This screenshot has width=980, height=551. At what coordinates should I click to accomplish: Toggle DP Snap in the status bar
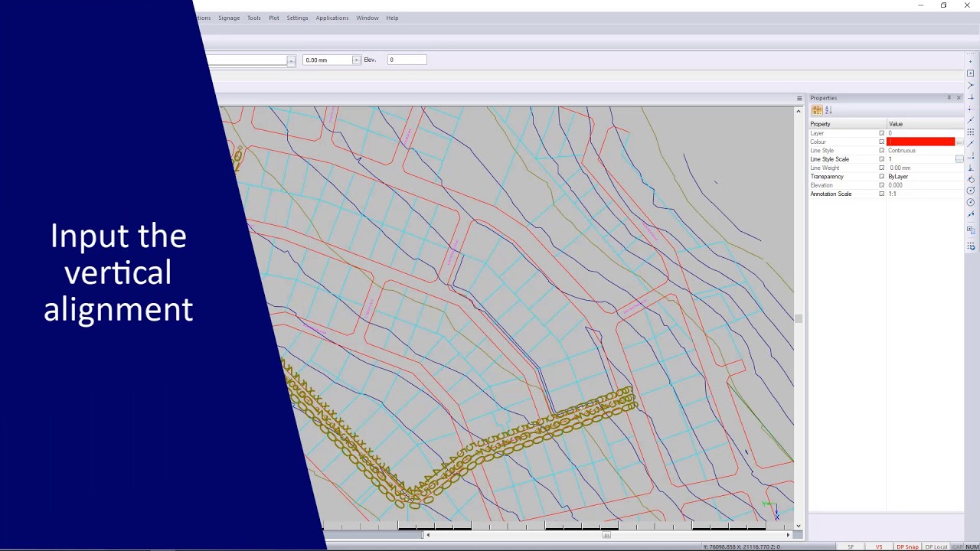[907, 547]
